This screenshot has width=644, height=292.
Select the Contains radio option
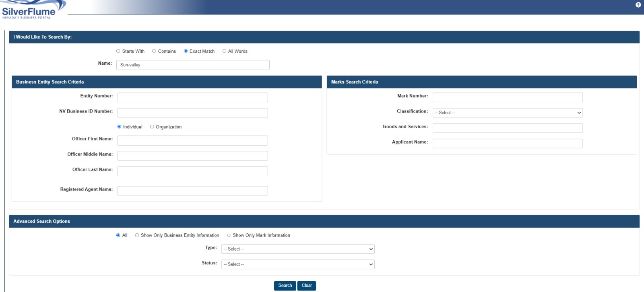154,51
